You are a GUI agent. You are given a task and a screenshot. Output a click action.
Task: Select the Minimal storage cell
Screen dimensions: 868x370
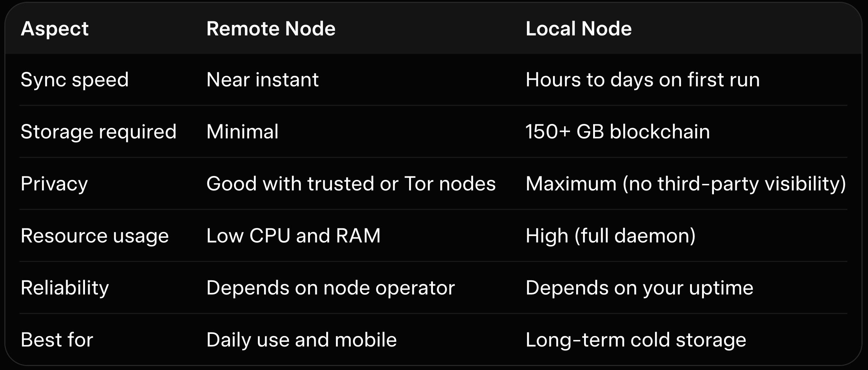(242, 132)
